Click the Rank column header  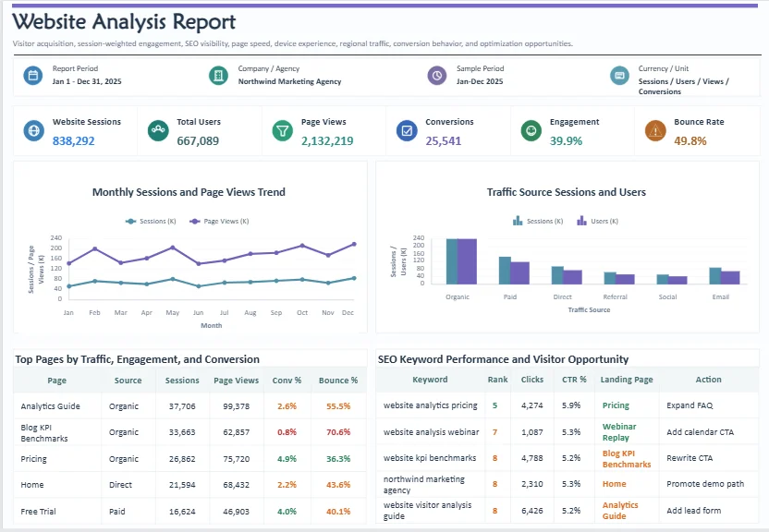[x=498, y=380]
